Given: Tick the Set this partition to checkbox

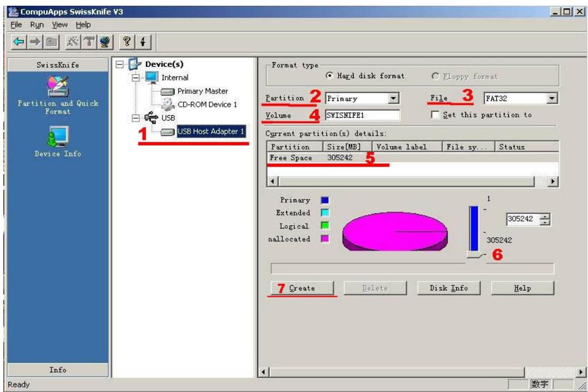Looking at the screenshot, I should click(x=435, y=115).
